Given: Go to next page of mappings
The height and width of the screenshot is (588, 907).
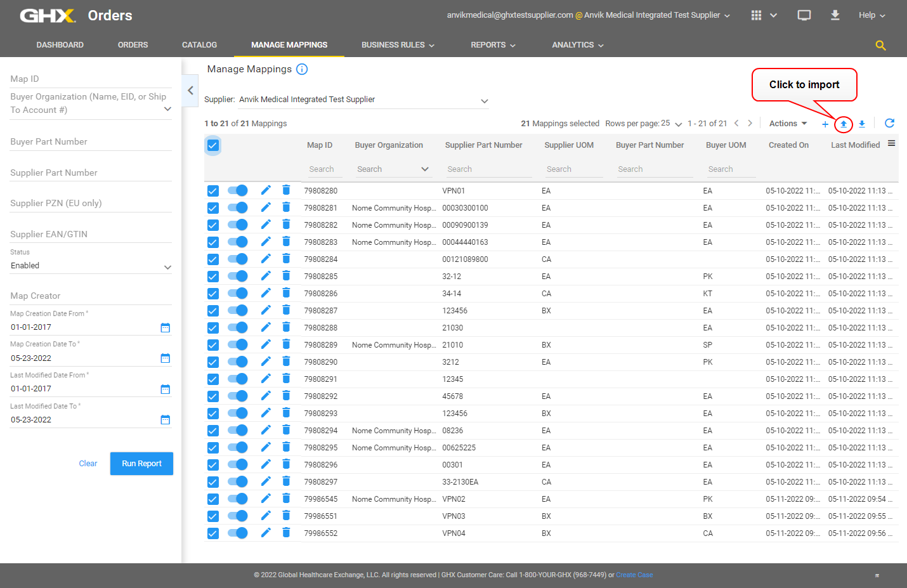Looking at the screenshot, I should pyautogui.click(x=750, y=123).
